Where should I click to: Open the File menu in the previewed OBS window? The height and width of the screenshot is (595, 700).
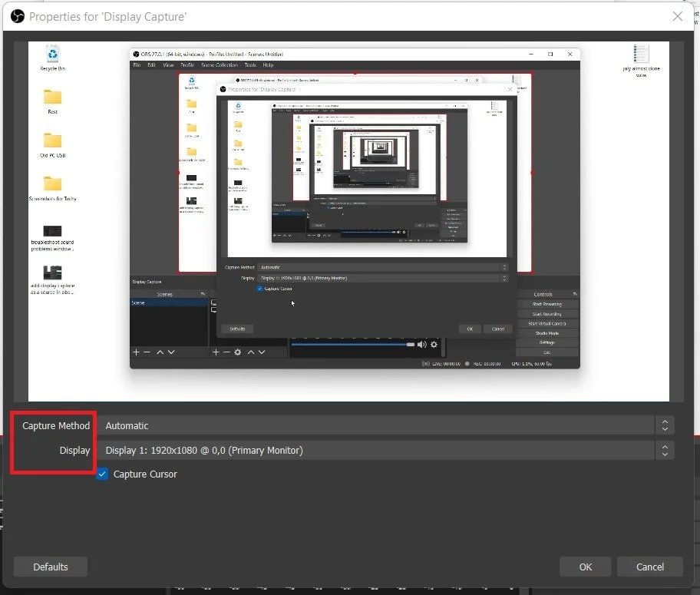click(x=137, y=64)
